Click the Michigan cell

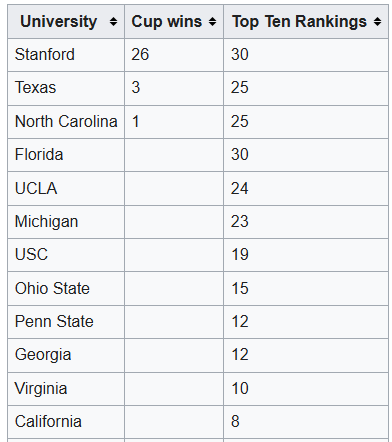[66, 222]
